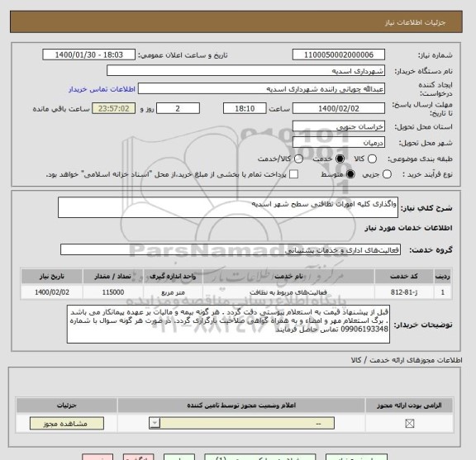Screen dimensions: 476x460
Task: Click the remaining days field showing 2
Action: [x=178, y=108]
